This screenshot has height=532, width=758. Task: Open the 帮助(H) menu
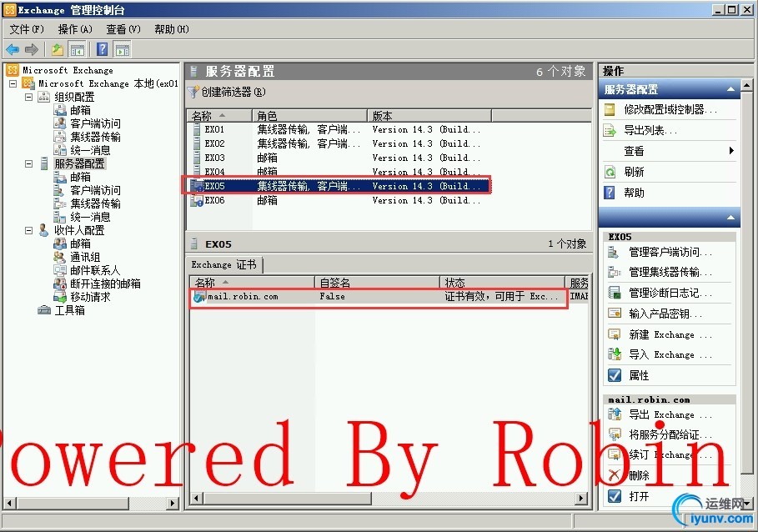pyautogui.click(x=172, y=29)
